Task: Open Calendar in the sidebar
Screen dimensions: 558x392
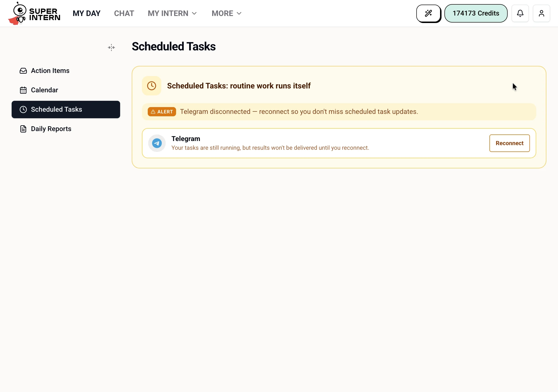Action: (66, 90)
